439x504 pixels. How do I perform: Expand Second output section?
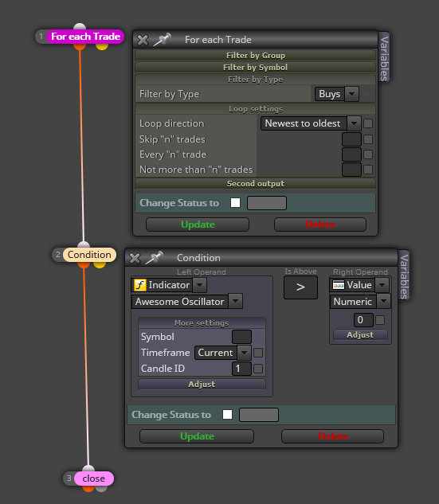[x=256, y=184]
